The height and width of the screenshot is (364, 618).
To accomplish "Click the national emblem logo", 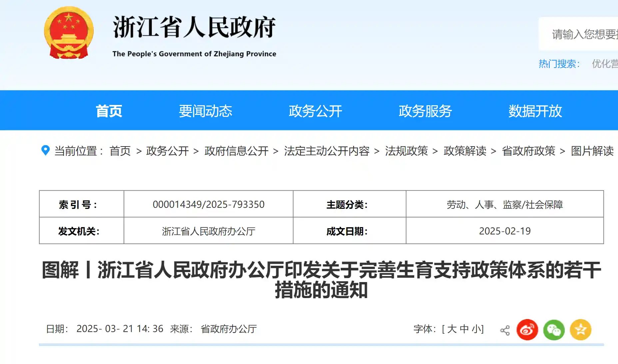I will point(69,33).
